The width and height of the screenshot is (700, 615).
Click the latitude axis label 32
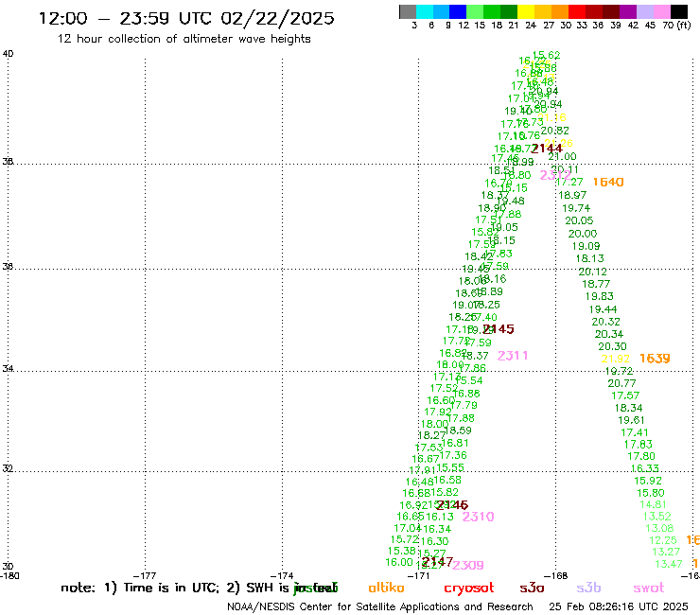point(8,469)
